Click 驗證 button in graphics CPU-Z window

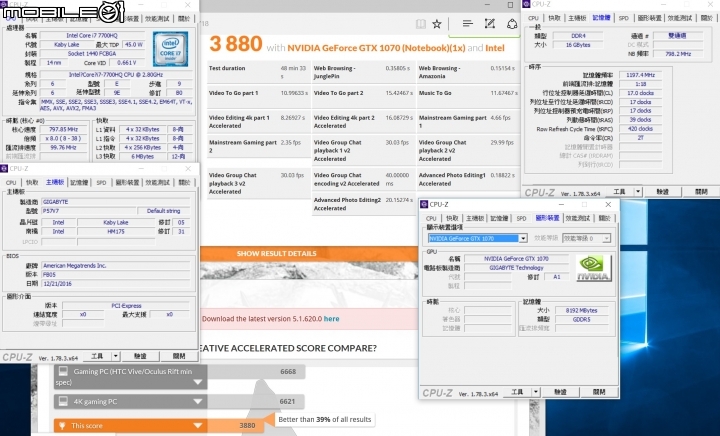[x=560, y=392]
